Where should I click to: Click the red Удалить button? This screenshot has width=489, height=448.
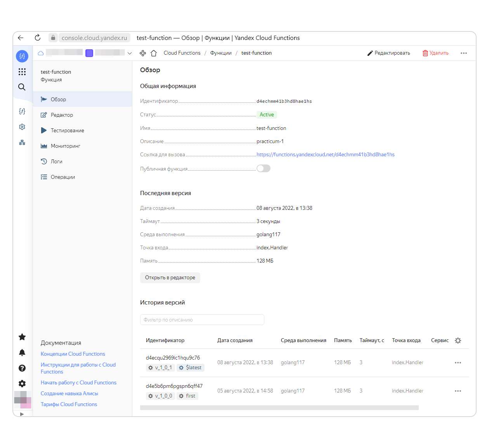point(435,53)
